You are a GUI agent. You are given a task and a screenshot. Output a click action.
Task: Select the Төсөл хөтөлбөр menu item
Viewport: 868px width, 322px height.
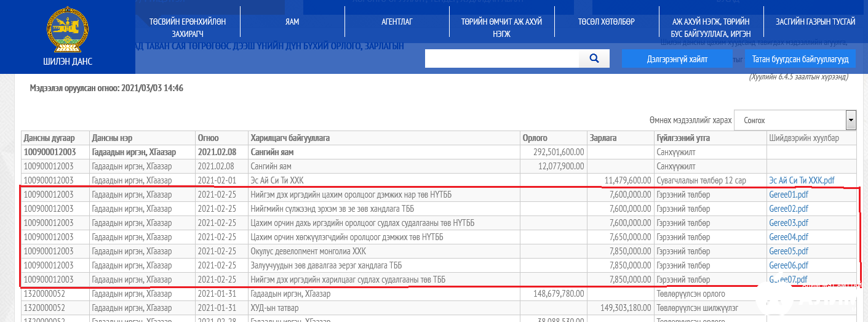606,22
